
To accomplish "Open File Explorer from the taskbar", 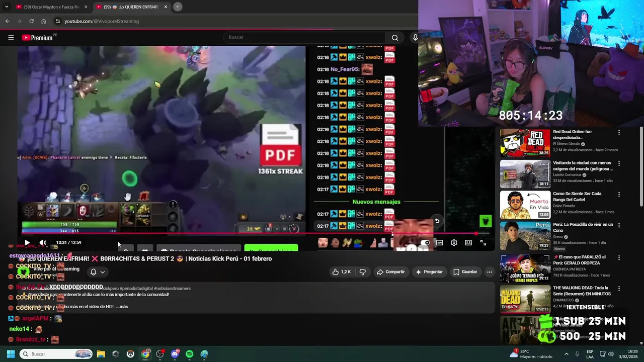I will (x=101, y=354).
